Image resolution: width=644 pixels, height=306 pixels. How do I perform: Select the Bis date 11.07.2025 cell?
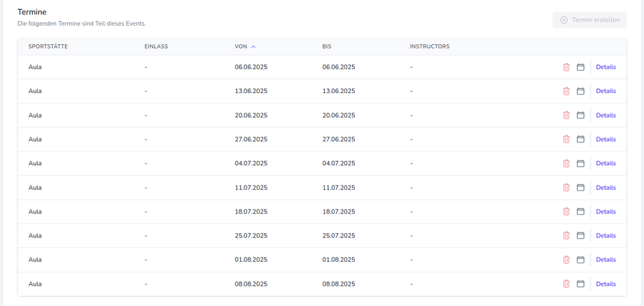(x=339, y=188)
